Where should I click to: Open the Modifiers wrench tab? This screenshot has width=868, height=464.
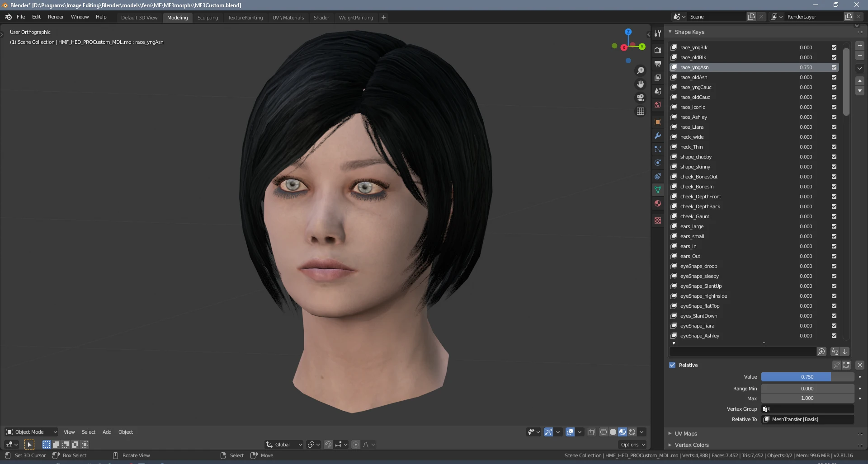[658, 136]
